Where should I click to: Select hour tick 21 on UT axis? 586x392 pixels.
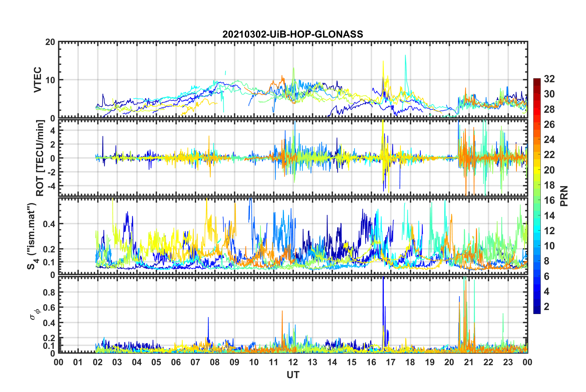coord(469,362)
